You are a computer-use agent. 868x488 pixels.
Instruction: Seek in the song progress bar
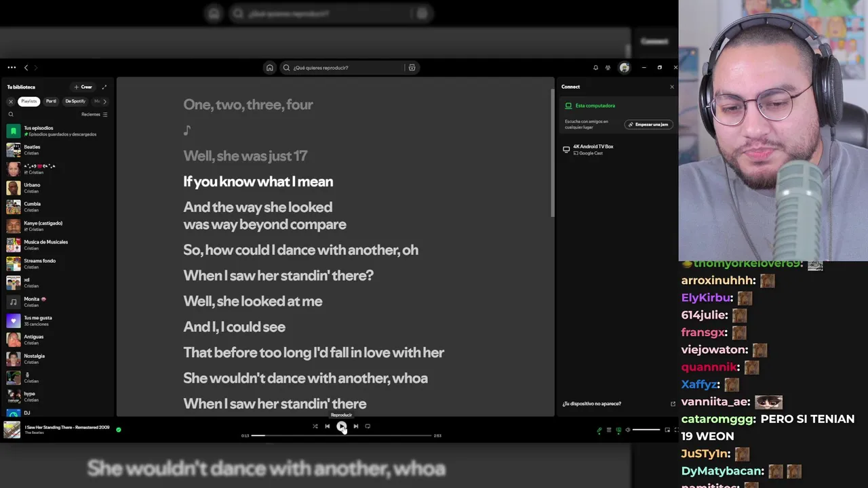[342, 435]
